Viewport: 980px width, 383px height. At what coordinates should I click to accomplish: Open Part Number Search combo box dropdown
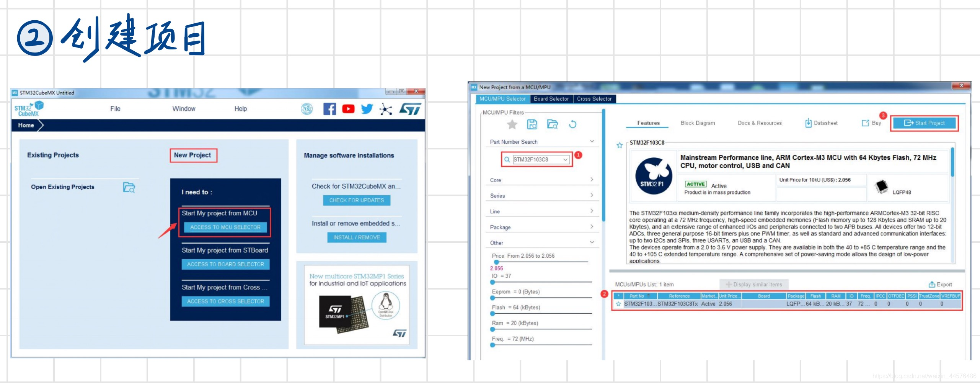tap(565, 160)
